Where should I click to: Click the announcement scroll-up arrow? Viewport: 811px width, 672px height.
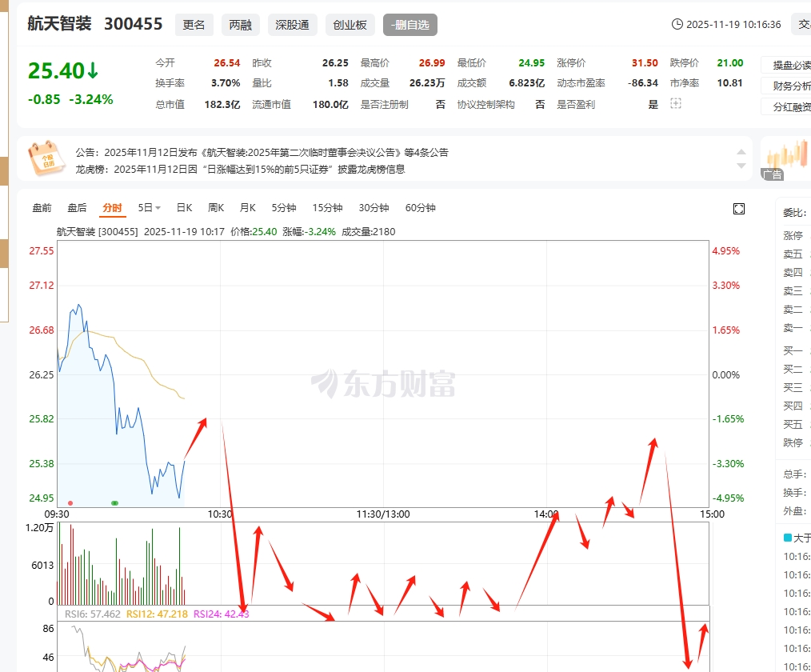click(741, 152)
